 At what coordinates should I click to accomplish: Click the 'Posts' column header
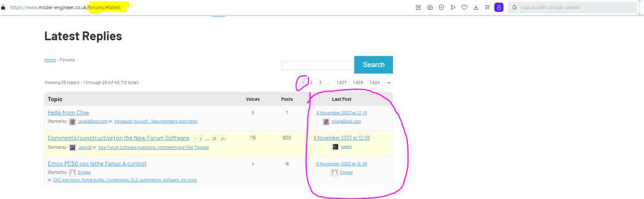coord(287,99)
